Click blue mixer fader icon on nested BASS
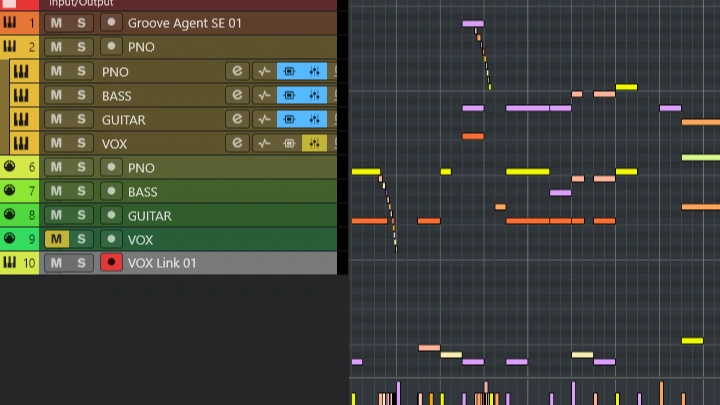This screenshot has height=405, width=720. [x=315, y=95]
